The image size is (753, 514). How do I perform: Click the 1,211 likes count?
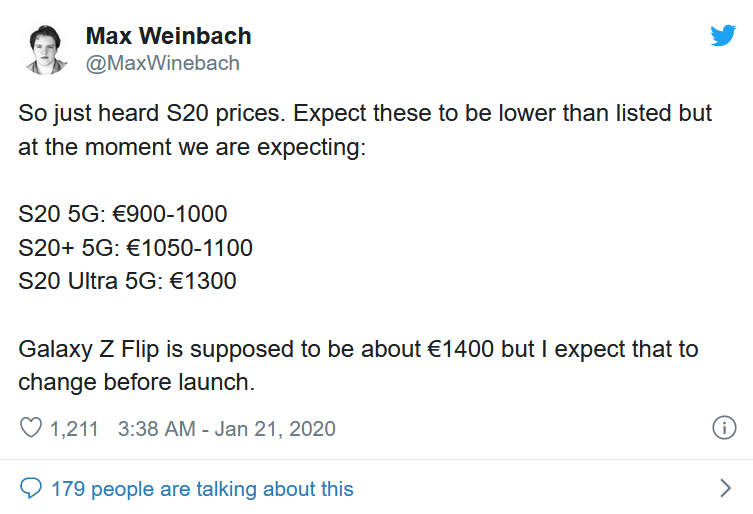(74, 429)
